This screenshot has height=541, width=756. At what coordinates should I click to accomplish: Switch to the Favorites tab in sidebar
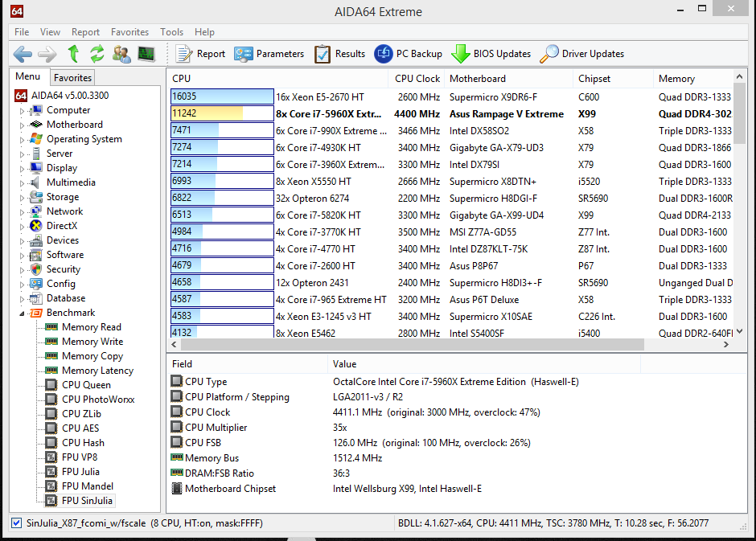[72, 77]
